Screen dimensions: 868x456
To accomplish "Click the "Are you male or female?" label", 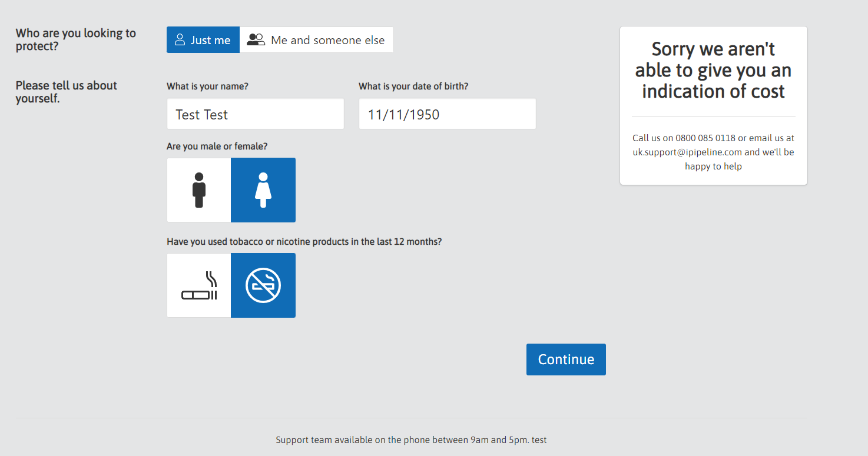I will click(217, 147).
